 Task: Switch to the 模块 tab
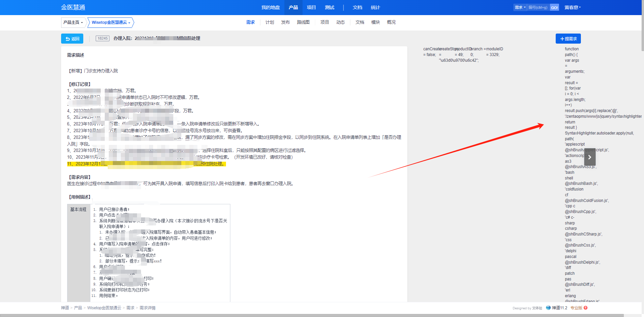(x=375, y=22)
